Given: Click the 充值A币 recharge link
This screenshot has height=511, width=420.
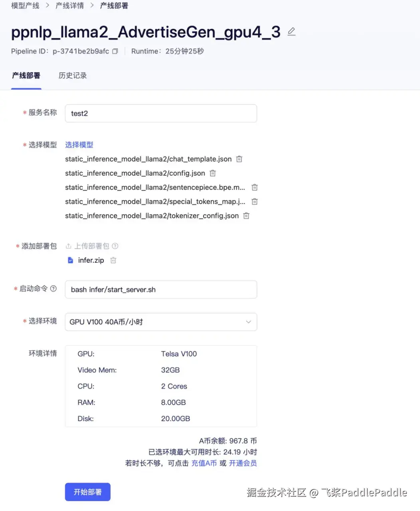Looking at the screenshot, I should coord(204,463).
